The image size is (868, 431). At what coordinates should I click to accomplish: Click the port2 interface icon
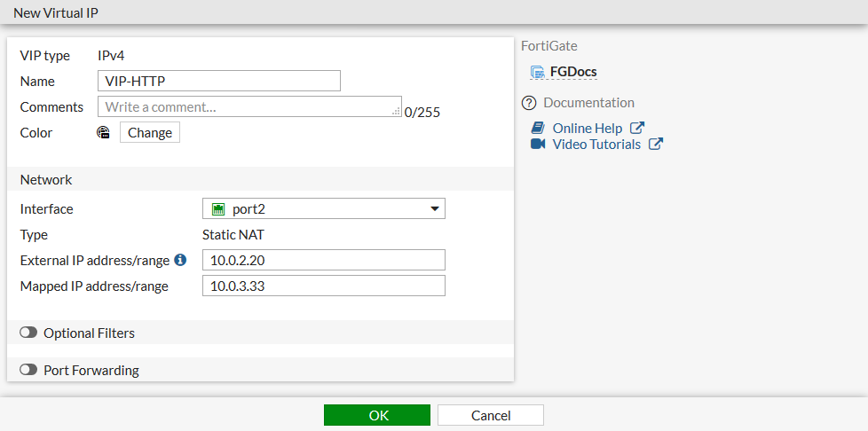click(x=218, y=209)
